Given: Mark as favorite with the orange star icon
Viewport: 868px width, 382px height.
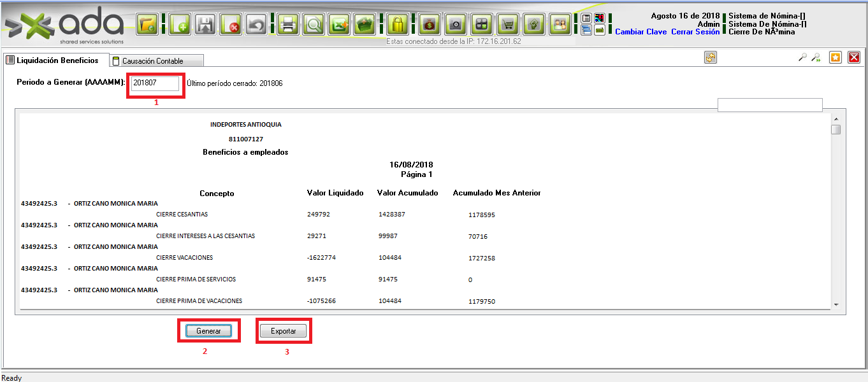Looking at the screenshot, I should (835, 57).
